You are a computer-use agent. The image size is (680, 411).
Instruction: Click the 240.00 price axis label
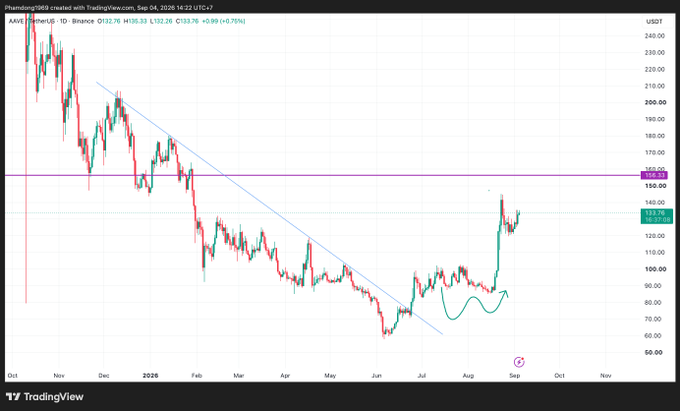pyautogui.click(x=655, y=36)
